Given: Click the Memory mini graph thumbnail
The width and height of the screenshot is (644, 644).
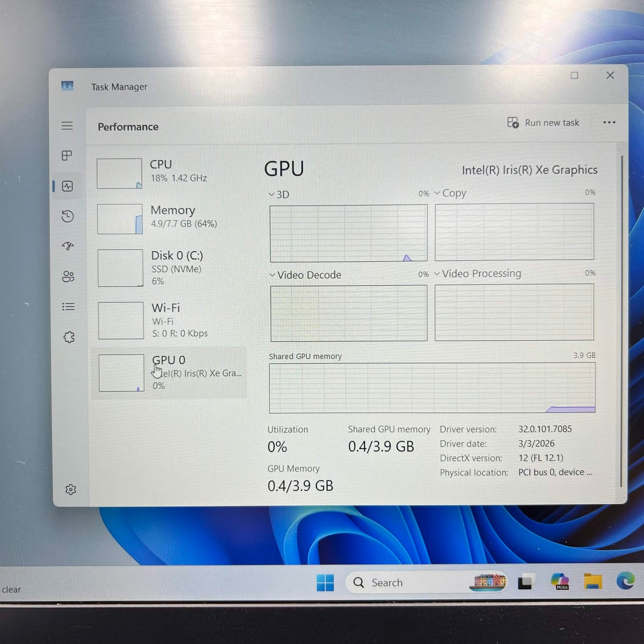Looking at the screenshot, I should click(x=120, y=219).
